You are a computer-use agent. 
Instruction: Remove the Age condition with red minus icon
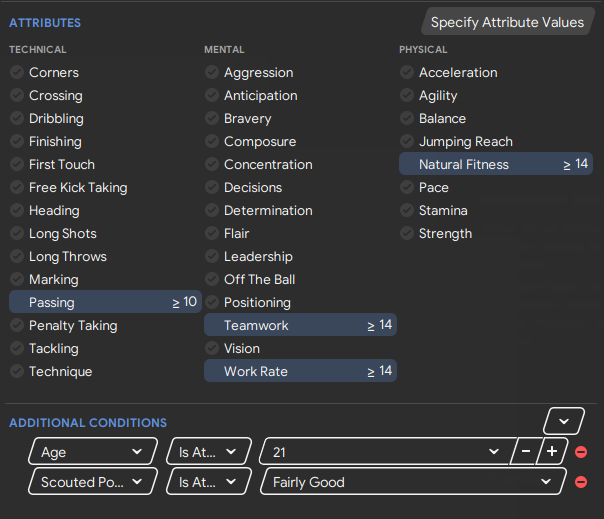click(581, 452)
